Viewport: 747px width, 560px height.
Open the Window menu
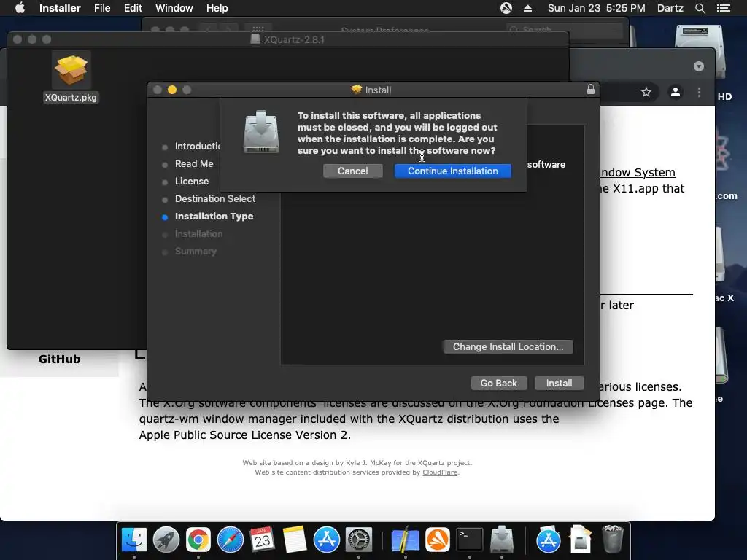click(x=174, y=8)
